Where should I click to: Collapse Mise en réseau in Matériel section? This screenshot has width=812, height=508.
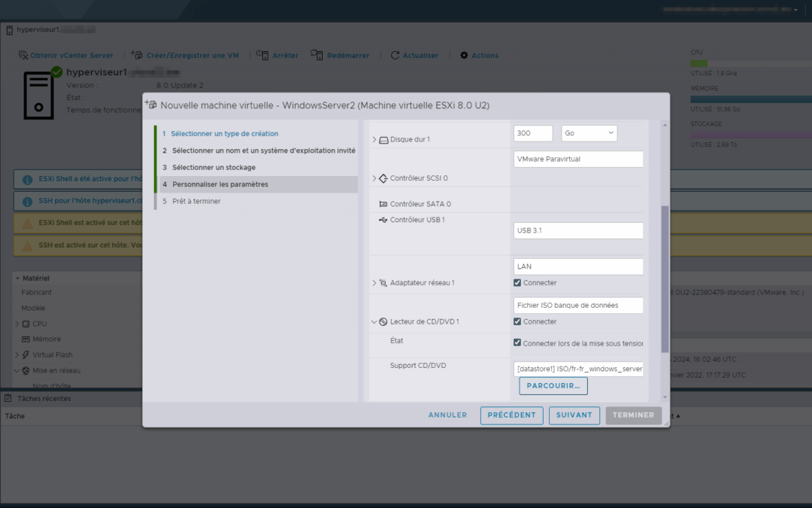[17, 370]
